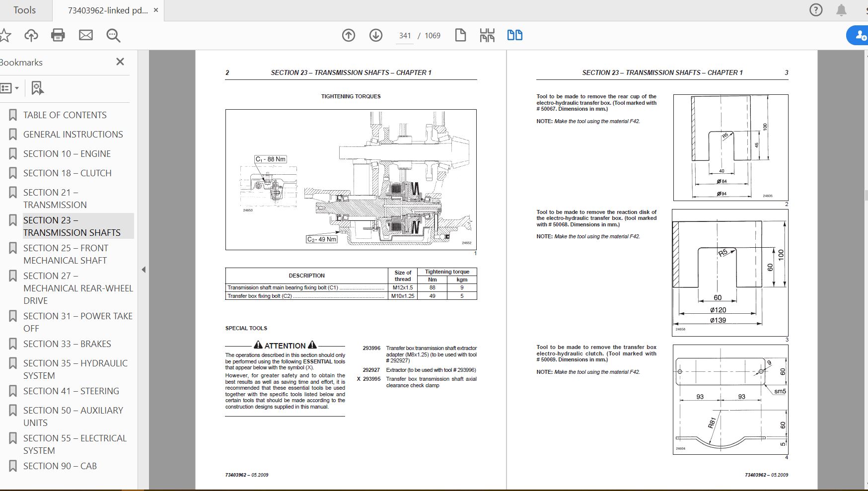
Task: Click the TIGHTENING TORQUES heading
Action: click(x=351, y=96)
